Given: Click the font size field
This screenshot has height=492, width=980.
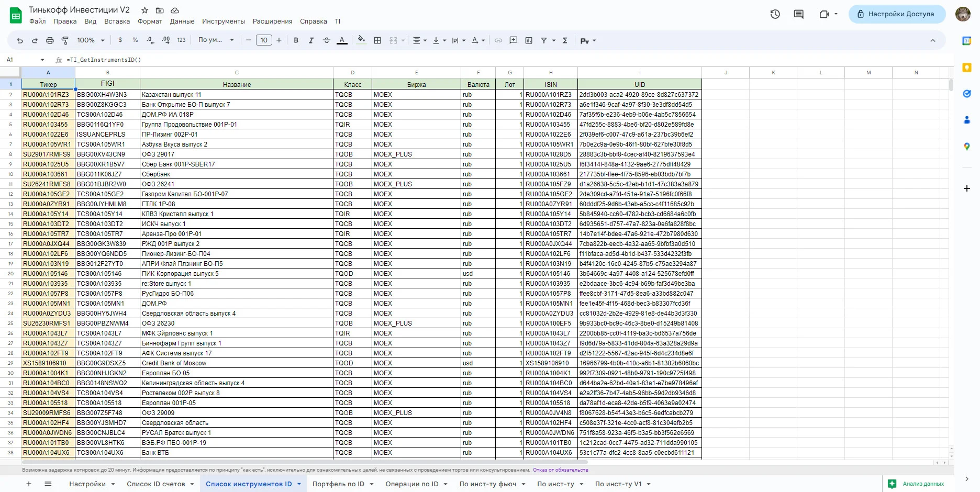Looking at the screenshot, I should coord(264,40).
